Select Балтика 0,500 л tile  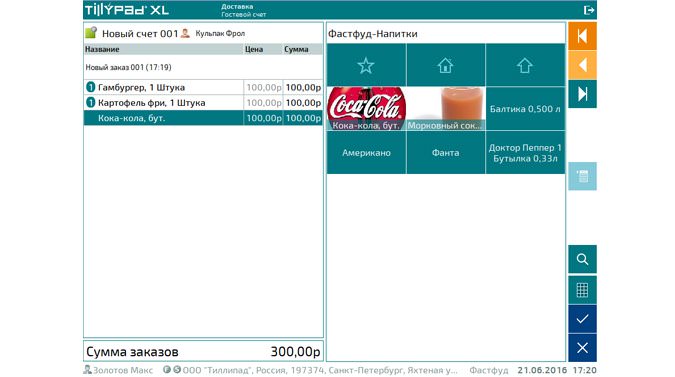[x=525, y=108]
